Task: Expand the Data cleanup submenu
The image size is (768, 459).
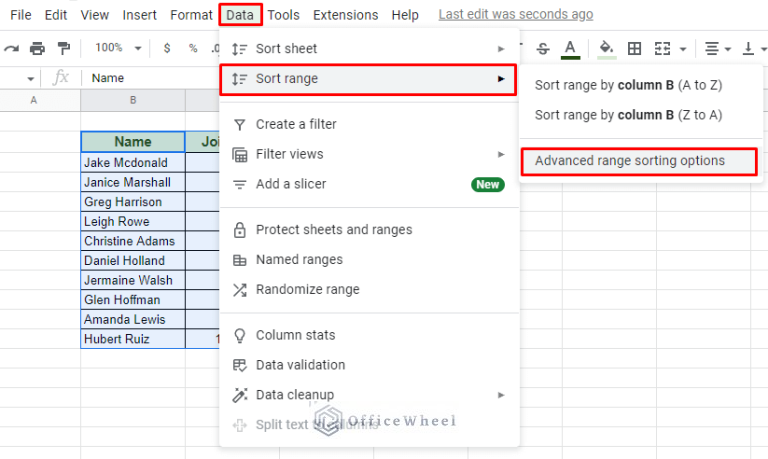Action: (369, 395)
